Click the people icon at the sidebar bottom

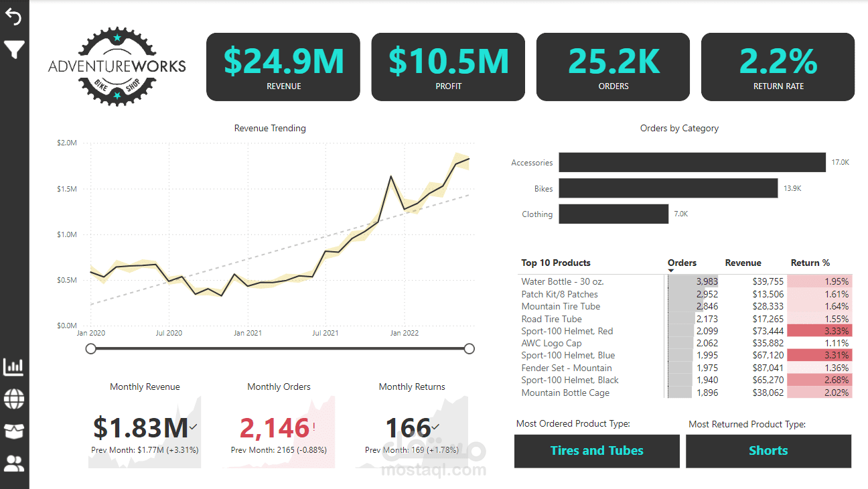point(14,463)
